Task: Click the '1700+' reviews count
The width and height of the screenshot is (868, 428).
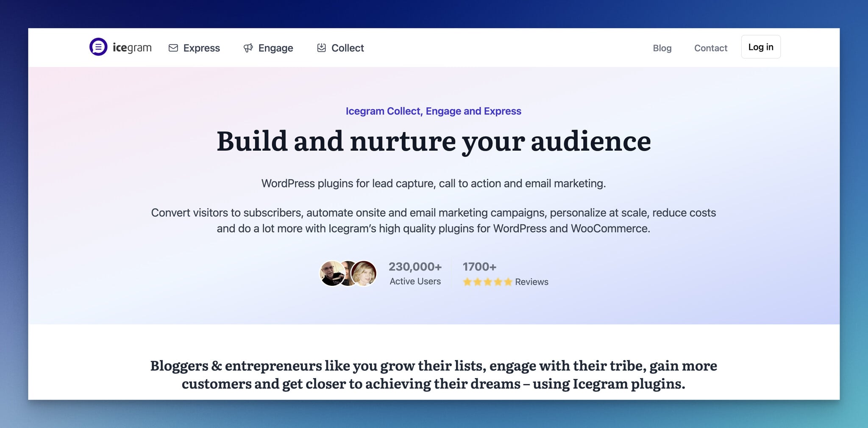Action: click(479, 267)
